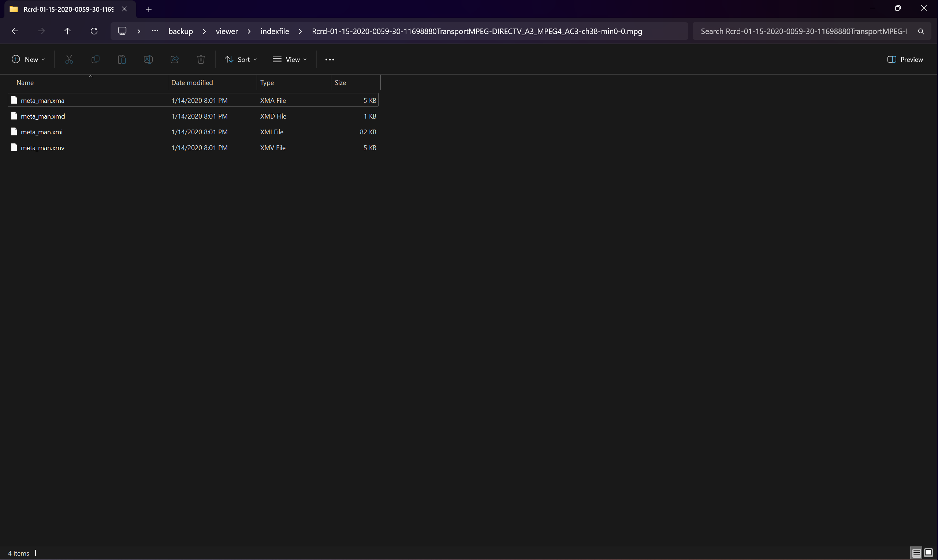
Task: Go to the backup breadcrumb folder
Action: (x=180, y=31)
